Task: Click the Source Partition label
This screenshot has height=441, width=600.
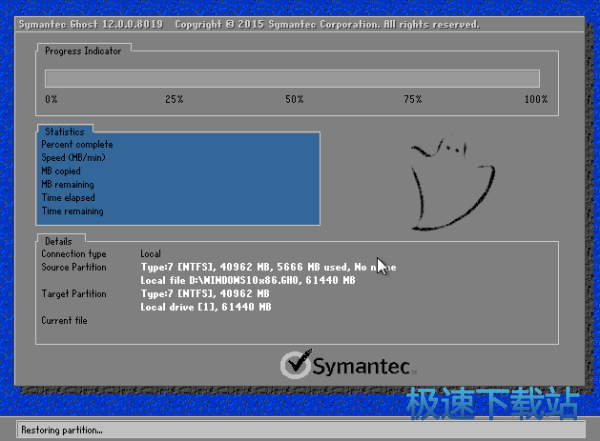Action: click(x=74, y=267)
